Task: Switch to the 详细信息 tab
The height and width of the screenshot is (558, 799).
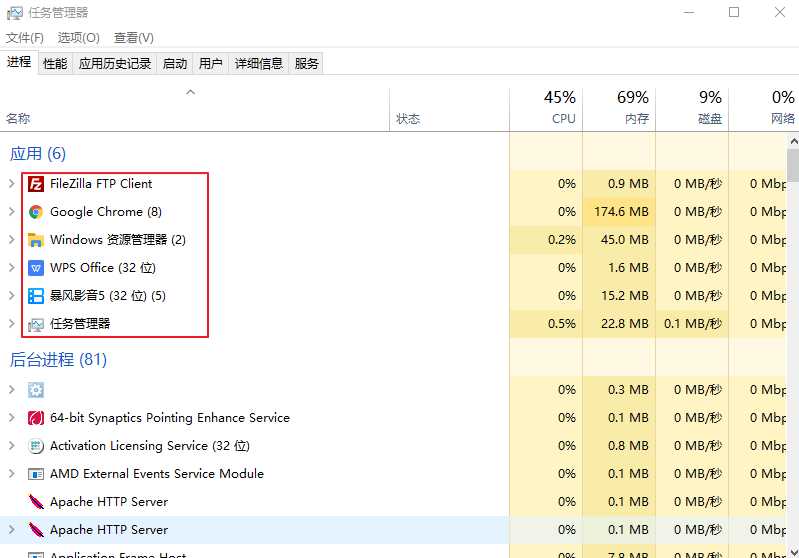Action: coord(258,64)
